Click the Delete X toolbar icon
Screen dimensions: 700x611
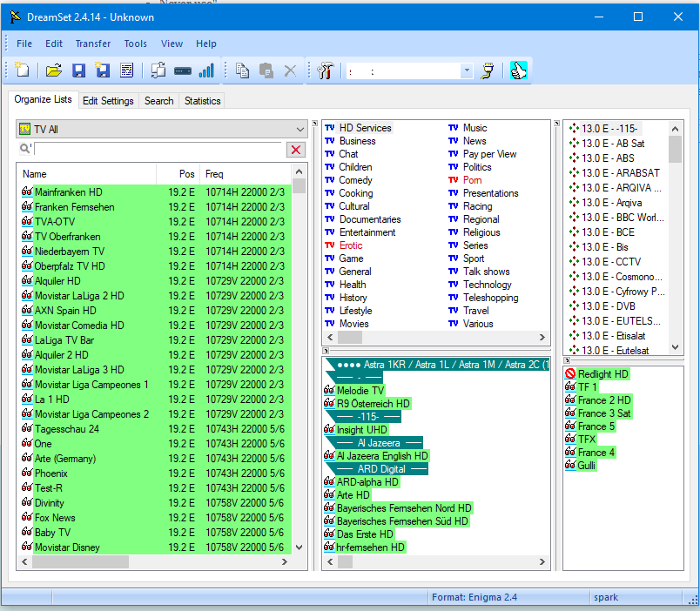(x=290, y=70)
